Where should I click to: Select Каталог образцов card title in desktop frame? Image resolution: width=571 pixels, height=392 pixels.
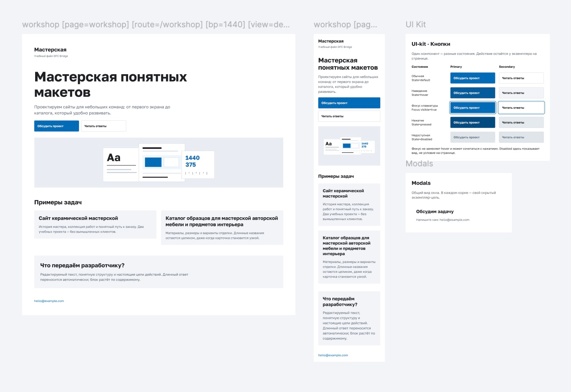[x=222, y=222]
